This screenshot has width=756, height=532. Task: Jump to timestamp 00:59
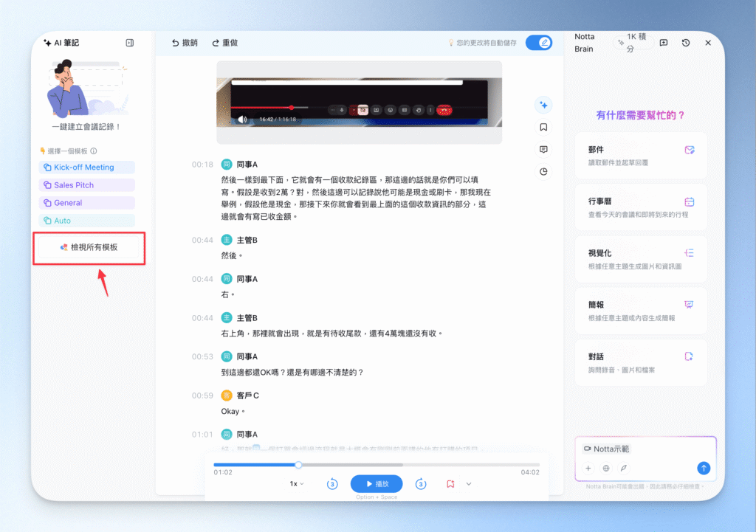coord(202,395)
